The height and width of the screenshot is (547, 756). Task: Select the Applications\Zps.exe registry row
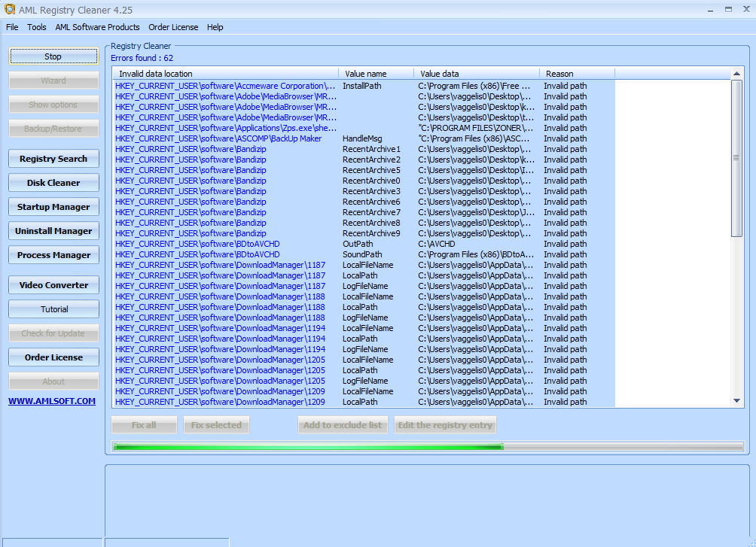click(364, 128)
